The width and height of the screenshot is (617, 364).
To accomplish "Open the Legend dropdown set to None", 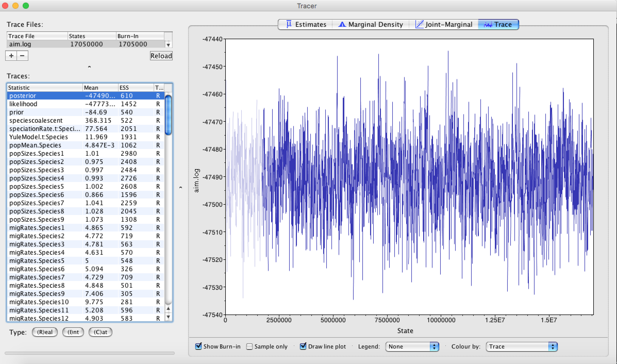I will click(x=412, y=346).
